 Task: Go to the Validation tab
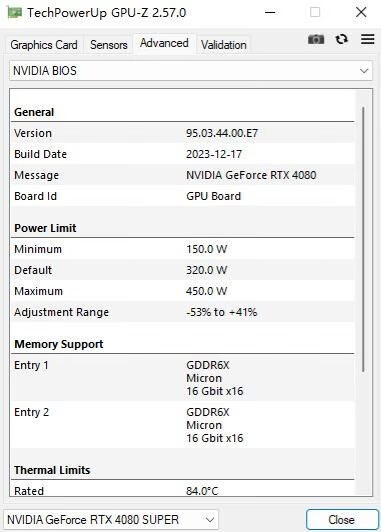(x=223, y=45)
